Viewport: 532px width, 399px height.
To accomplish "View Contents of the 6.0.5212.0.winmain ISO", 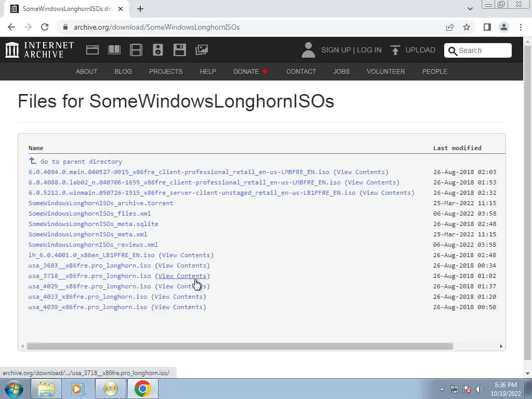I will [x=387, y=193].
